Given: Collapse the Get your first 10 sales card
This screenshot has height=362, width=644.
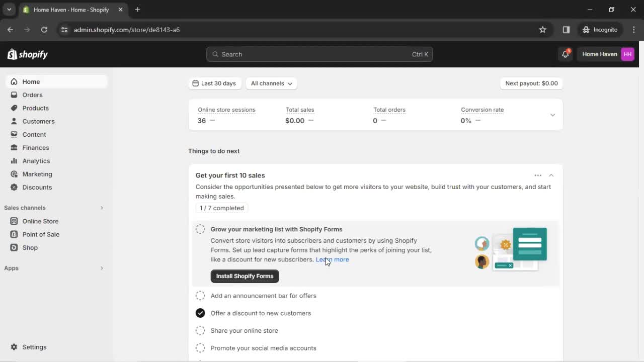Looking at the screenshot, I should pos(551,175).
